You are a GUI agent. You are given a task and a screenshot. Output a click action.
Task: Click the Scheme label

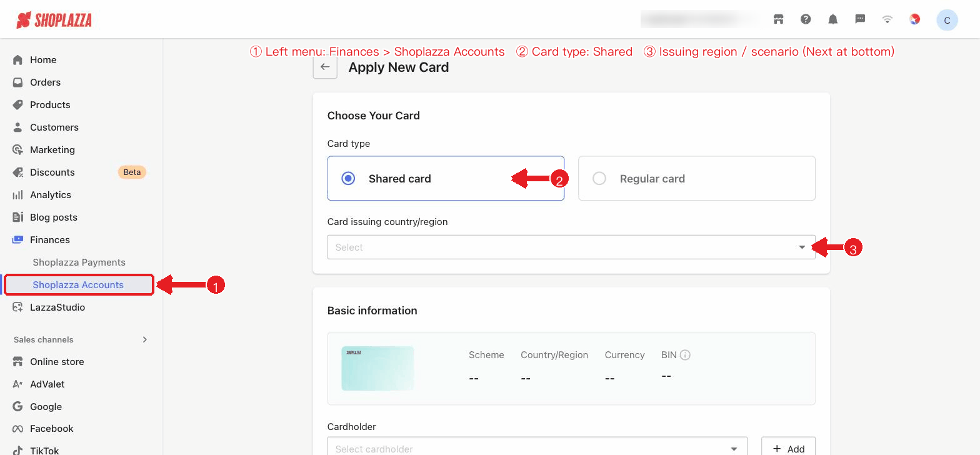pos(486,355)
